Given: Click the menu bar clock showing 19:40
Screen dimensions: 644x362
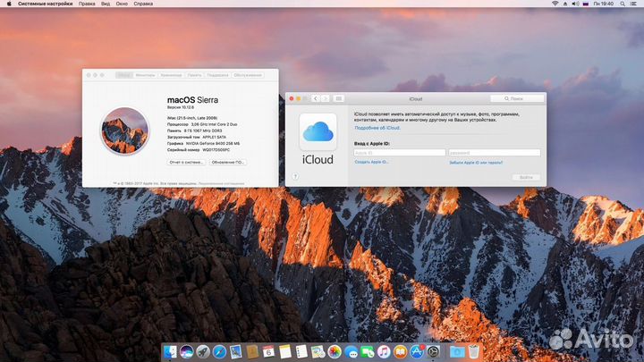Looking at the screenshot, I should tap(604, 4).
